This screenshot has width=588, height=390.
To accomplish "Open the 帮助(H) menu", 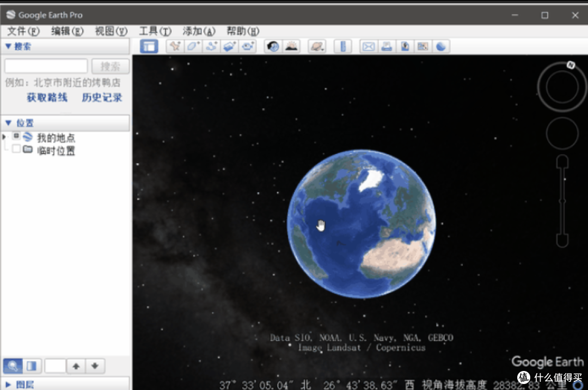I will pyautogui.click(x=243, y=31).
